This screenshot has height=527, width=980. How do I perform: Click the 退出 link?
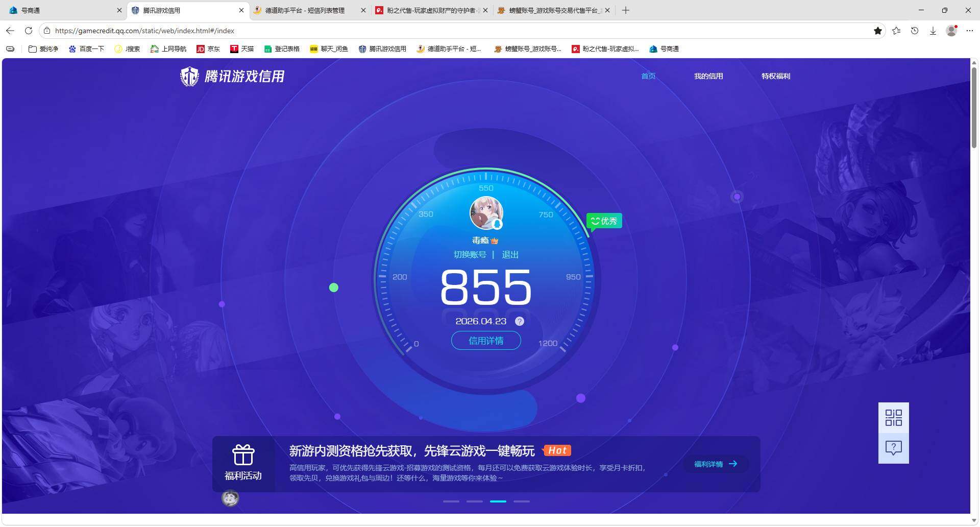coord(510,254)
